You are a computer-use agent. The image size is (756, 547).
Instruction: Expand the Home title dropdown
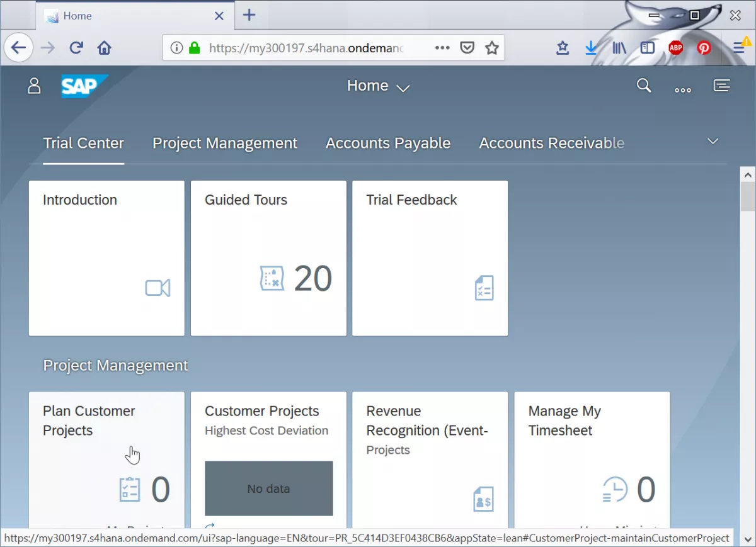(403, 87)
